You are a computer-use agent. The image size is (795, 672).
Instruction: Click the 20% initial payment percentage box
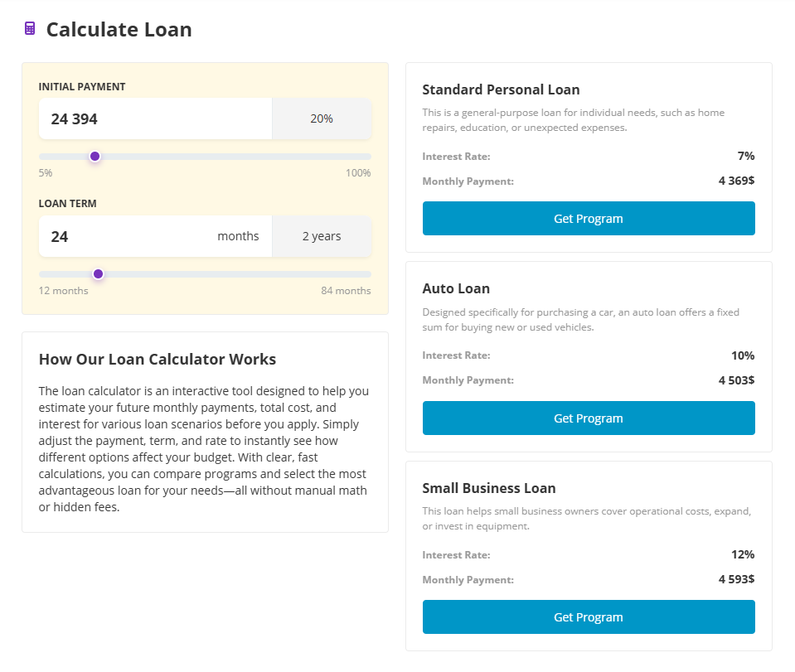pyautogui.click(x=322, y=119)
